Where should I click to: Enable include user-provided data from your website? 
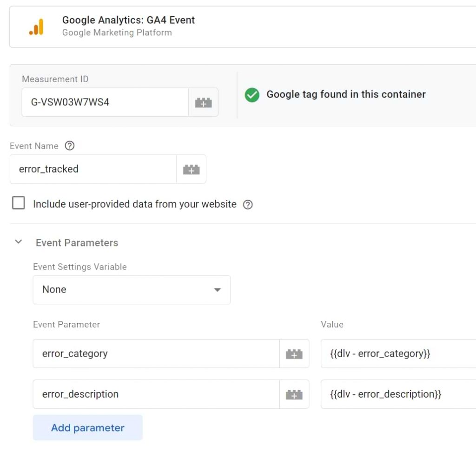pyautogui.click(x=18, y=203)
